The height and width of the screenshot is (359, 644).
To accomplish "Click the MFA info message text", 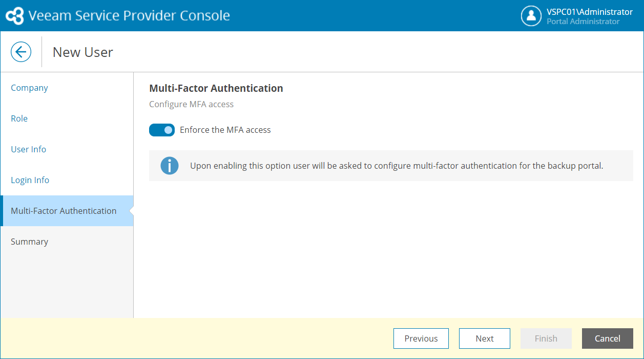I will (397, 166).
